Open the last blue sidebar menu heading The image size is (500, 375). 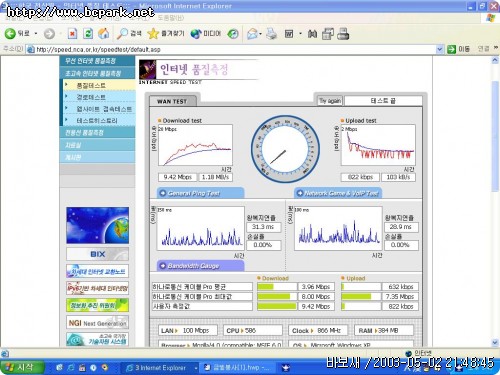(x=97, y=157)
